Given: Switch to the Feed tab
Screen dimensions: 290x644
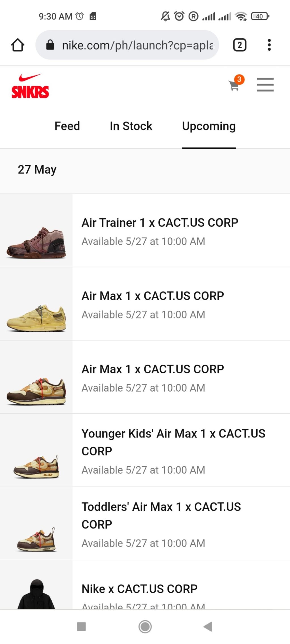Looking at the screenshot, I should [67, 126].
